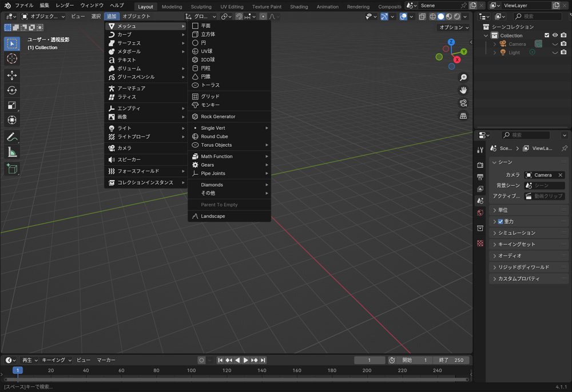Select the Measure tool

pos(12,152)
